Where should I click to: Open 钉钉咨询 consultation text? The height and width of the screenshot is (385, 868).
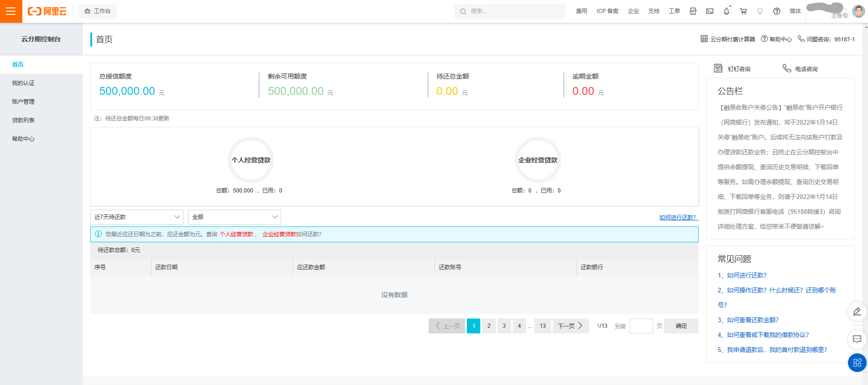[739, 69]
